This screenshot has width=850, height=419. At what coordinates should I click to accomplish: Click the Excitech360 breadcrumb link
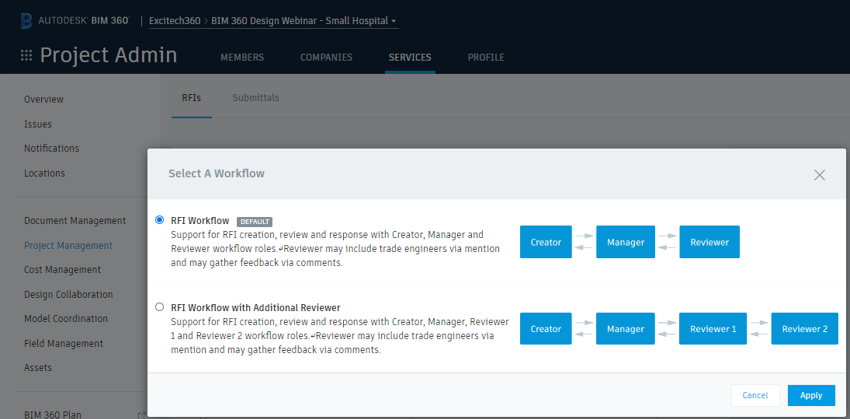175,21
